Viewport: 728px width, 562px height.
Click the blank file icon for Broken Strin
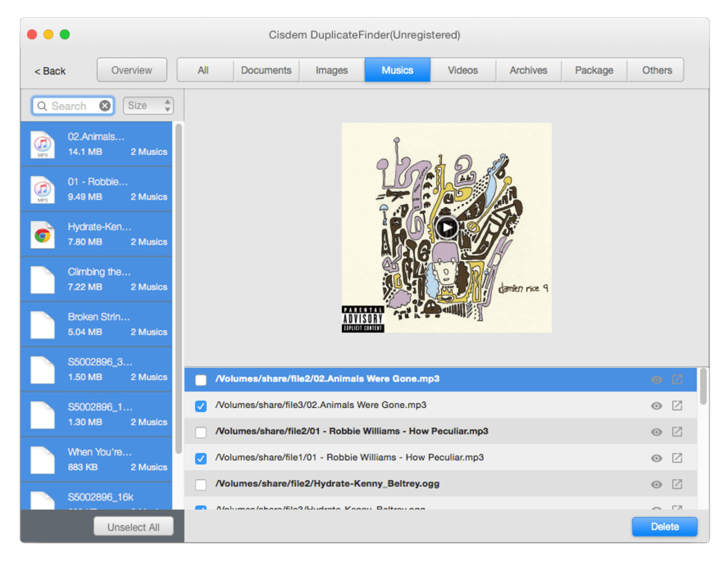pyautogui.click(x=43, y=325)
